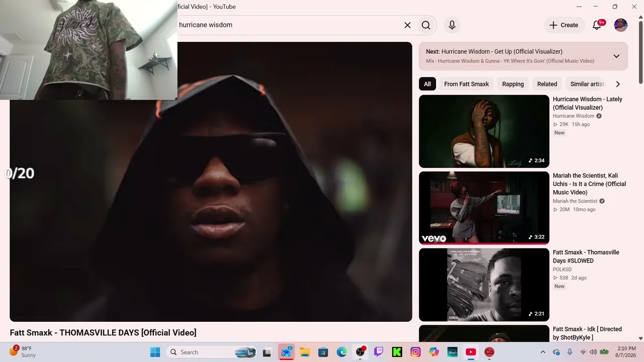Open the volume tray icon
The width and height of the screenshot is (644, 362).
click(x=593, y=352)
